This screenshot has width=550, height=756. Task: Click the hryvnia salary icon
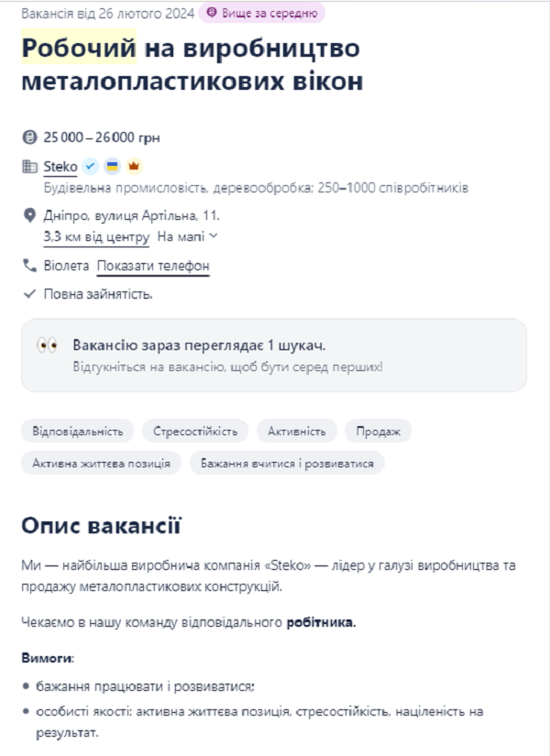point(29,137)
